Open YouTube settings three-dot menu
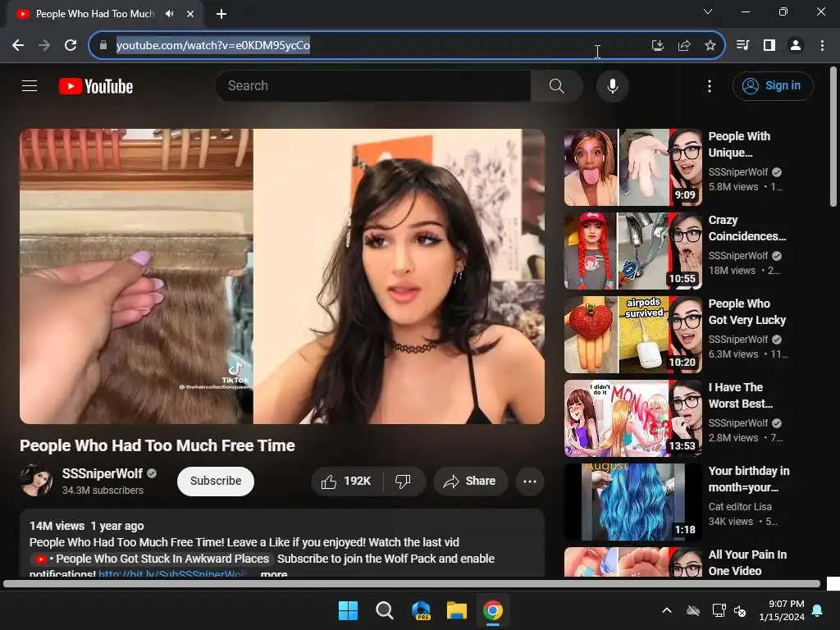The image size is (840, 630). click(x=710, y=85)
